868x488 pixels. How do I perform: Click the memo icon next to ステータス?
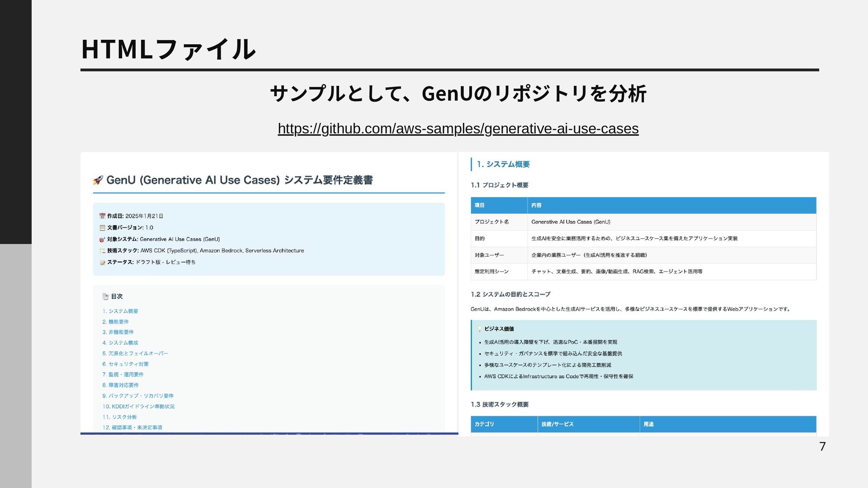(102, 263)
